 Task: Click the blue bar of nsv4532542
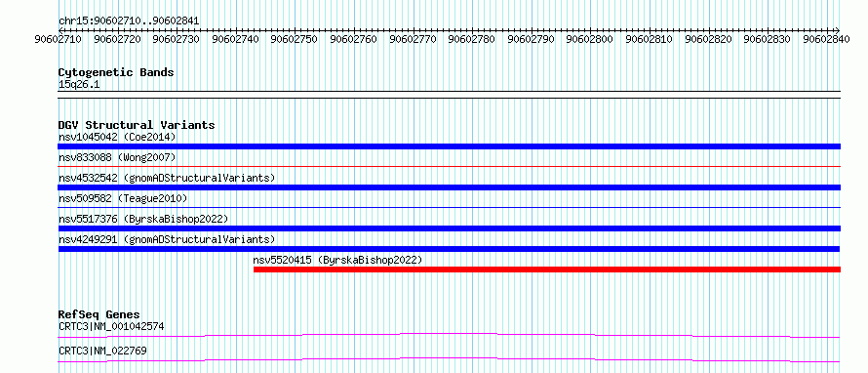[450, 187]
